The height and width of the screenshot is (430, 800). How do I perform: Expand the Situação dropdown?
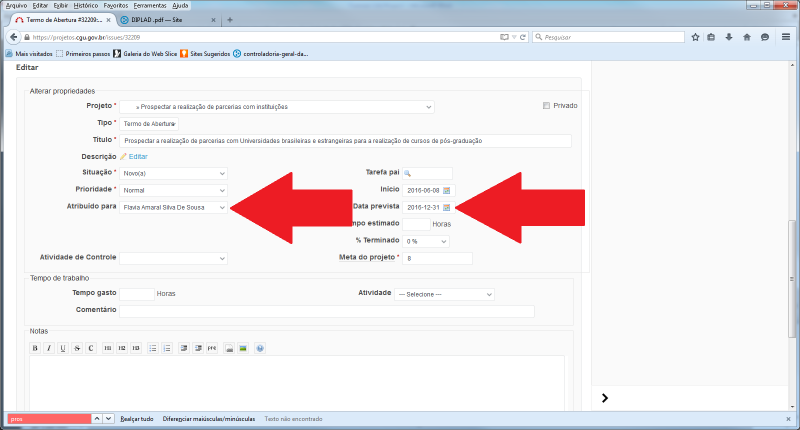click(x=174, y=173)
